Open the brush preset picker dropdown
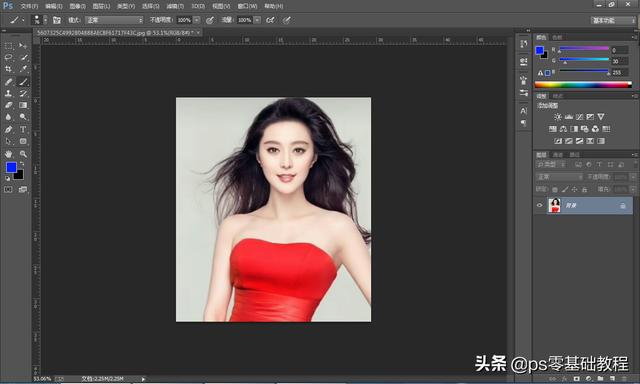 (x=45, y=20)
